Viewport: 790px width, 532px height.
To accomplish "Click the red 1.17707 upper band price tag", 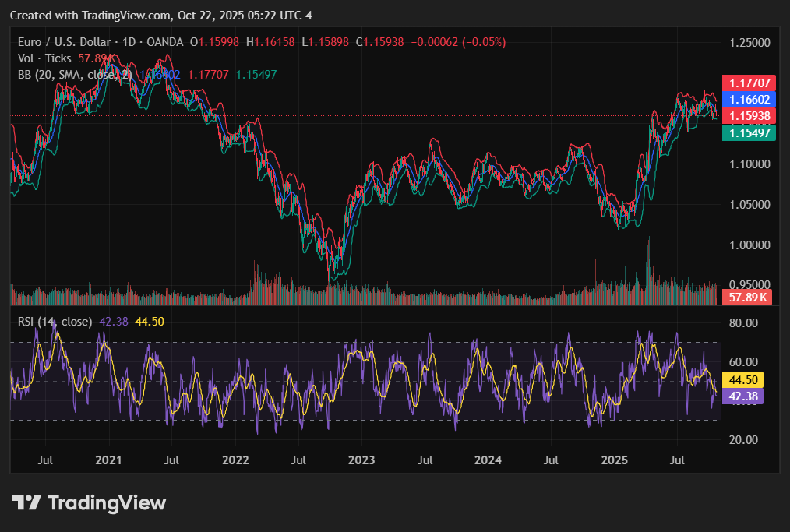I will [x=748, y=83].
